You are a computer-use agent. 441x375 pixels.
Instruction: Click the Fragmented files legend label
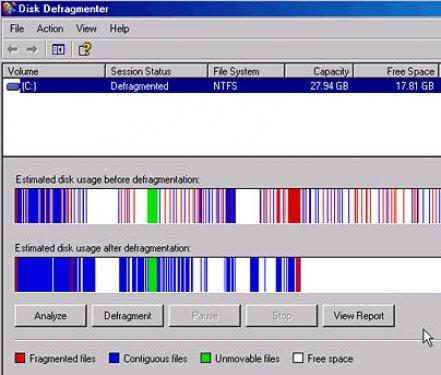pos(62,358)
